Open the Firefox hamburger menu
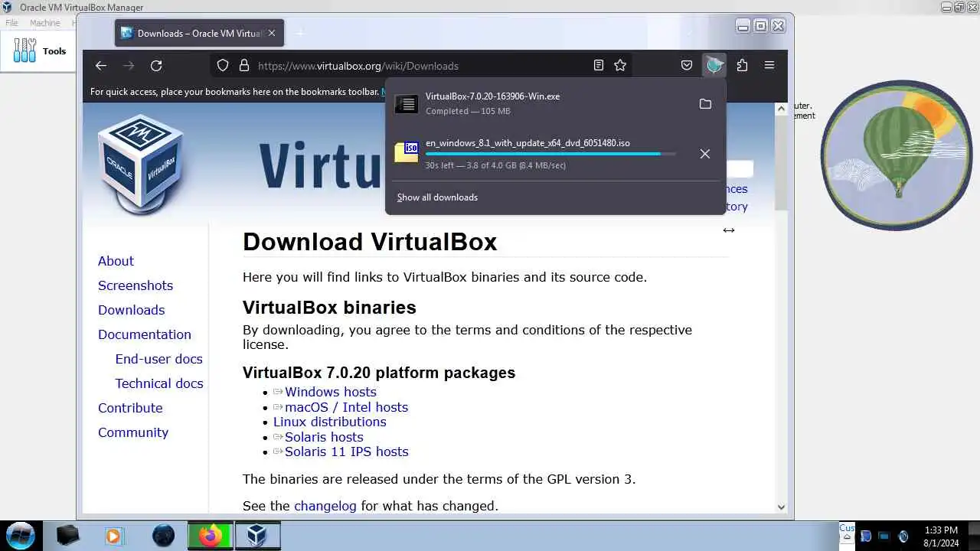Image resolution: width=980 pixels, height=551 pixels. (769, 66)
